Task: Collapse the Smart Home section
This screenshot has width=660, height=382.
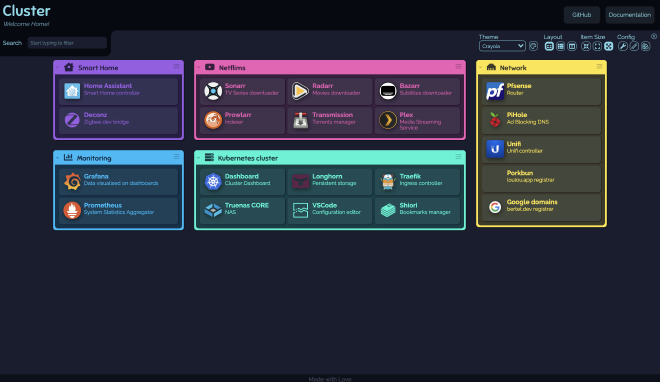Action: click(58, 67)
